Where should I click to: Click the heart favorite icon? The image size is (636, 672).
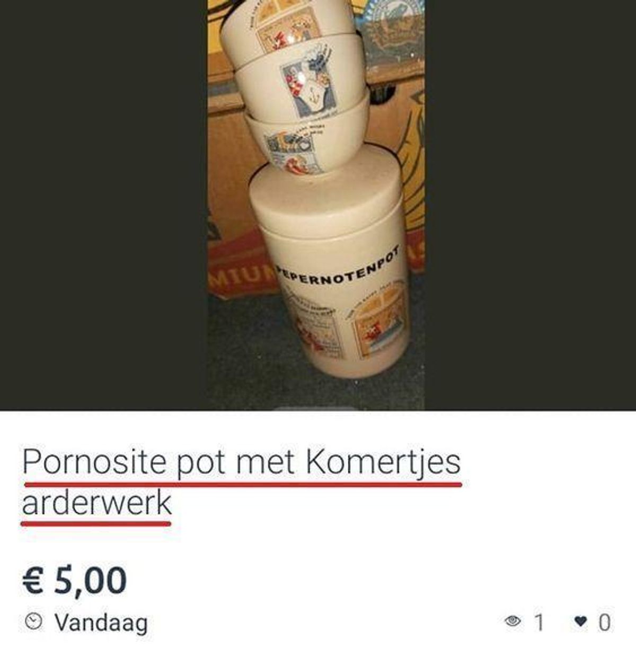pyautogui.click(x=581, y=621)
